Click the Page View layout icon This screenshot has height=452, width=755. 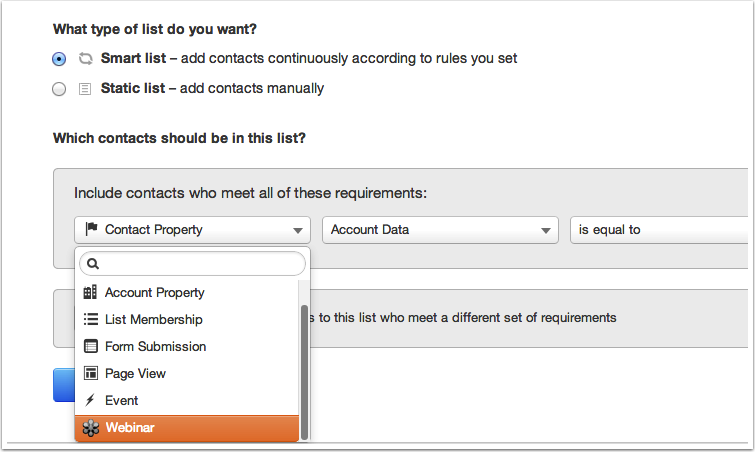[x=91, y=373]
